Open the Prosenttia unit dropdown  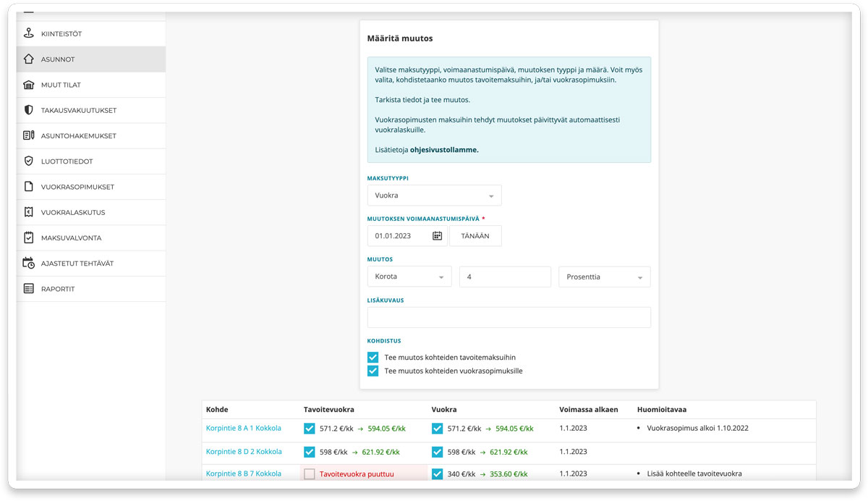pos(604,277)
